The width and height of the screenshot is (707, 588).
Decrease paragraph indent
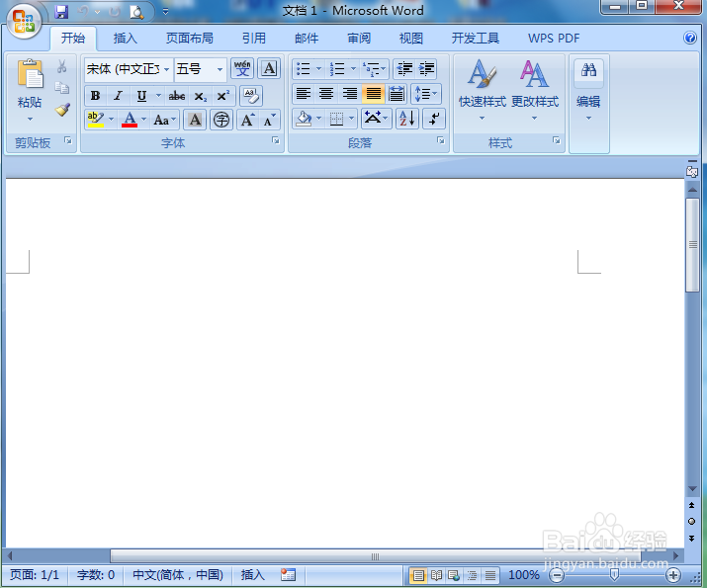[x=404, y=69]
